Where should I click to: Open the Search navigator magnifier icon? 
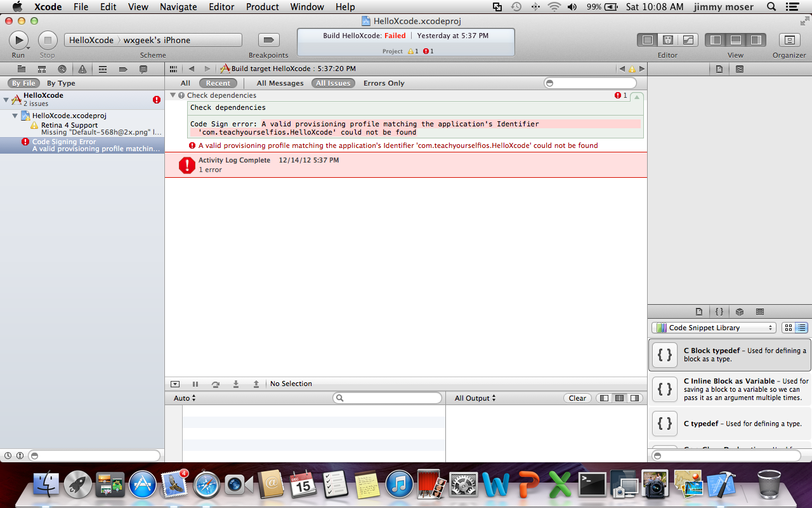coord(62,69)
